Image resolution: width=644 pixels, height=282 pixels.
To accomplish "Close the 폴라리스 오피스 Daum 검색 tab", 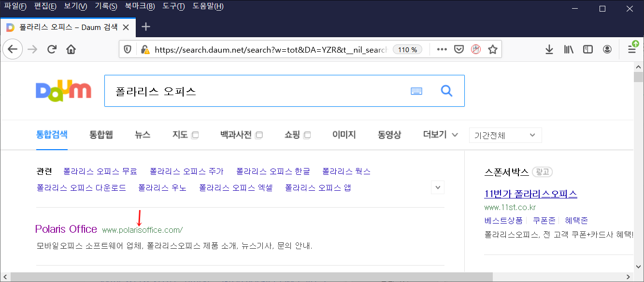I will pos(126,28).
